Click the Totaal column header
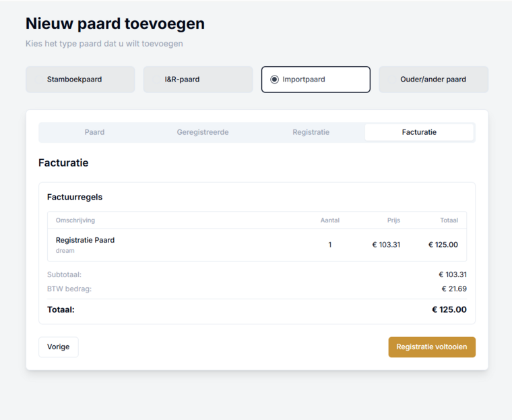The width and height of the screenshot is (512, 420). (449, 220)
